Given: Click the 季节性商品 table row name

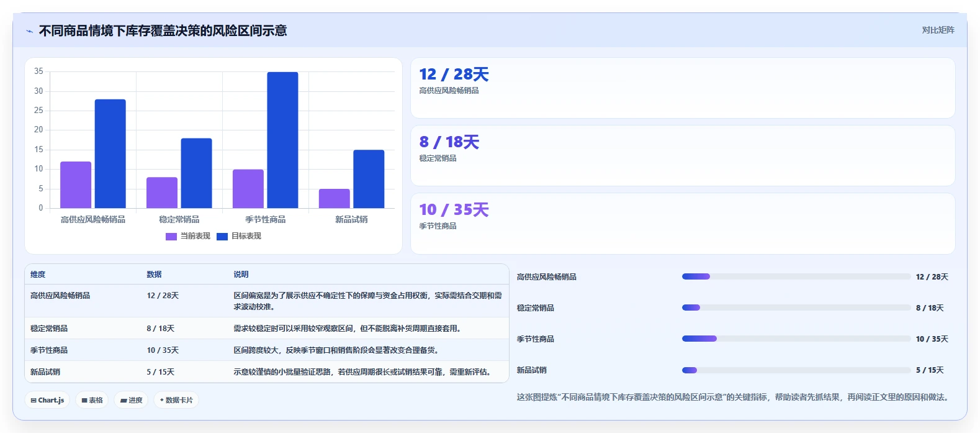Looking at the screenshot, I should pyautogui.click(x=49, y=350).
